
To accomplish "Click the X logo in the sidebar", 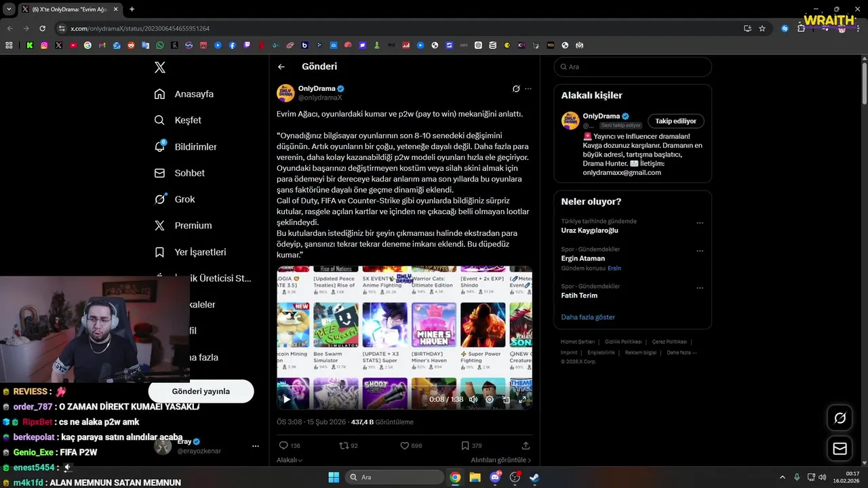I will (160, 67).
